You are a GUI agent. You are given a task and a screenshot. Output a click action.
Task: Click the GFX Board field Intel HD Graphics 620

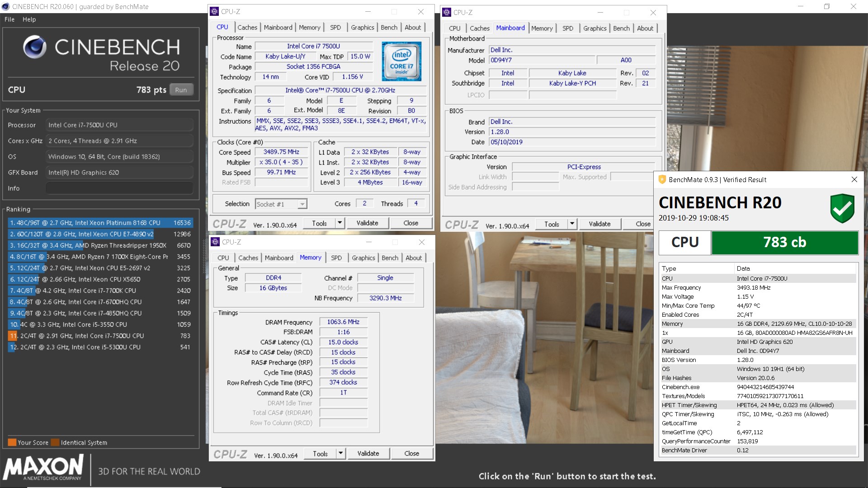[x=119, y=173]
